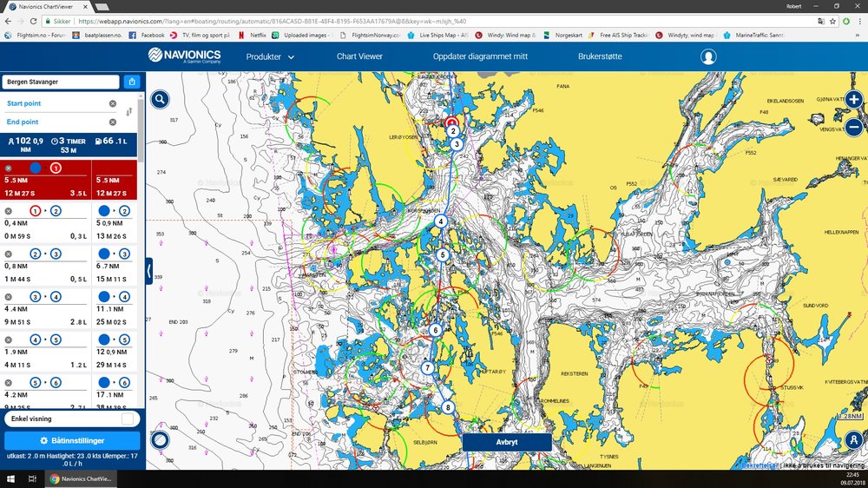Click the End point link
Viewport: 868px width, 488px height.
pos(23,122)
